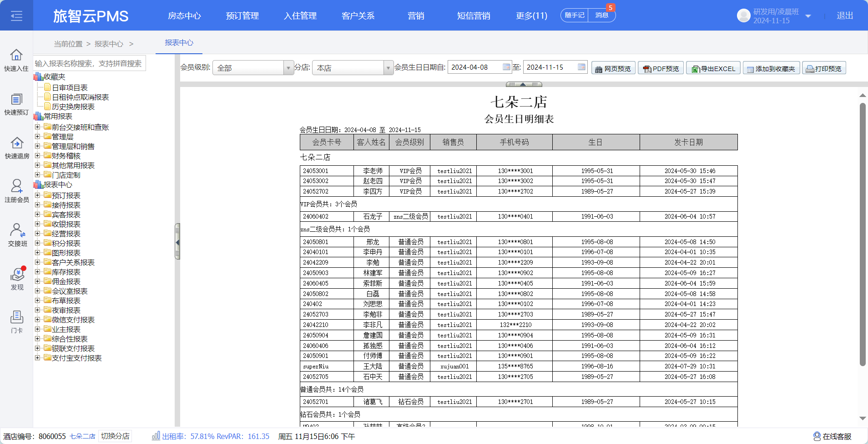
Task: Open 短信营销 menu
Action: [x=474, y=16]
